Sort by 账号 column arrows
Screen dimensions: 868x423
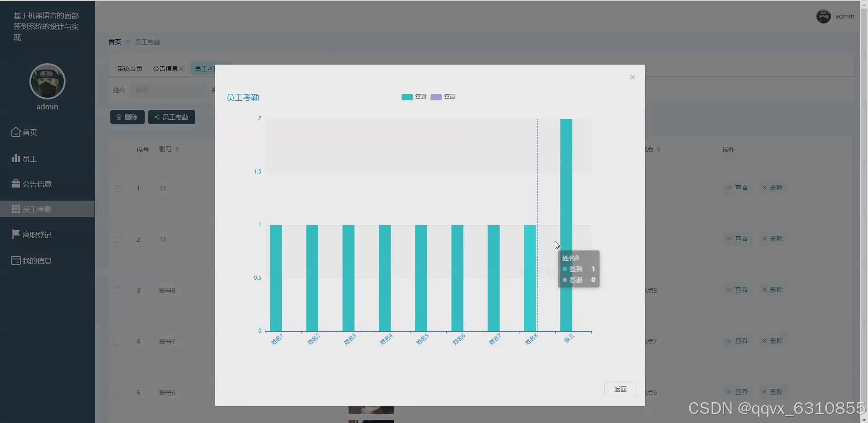coord(177,149)
